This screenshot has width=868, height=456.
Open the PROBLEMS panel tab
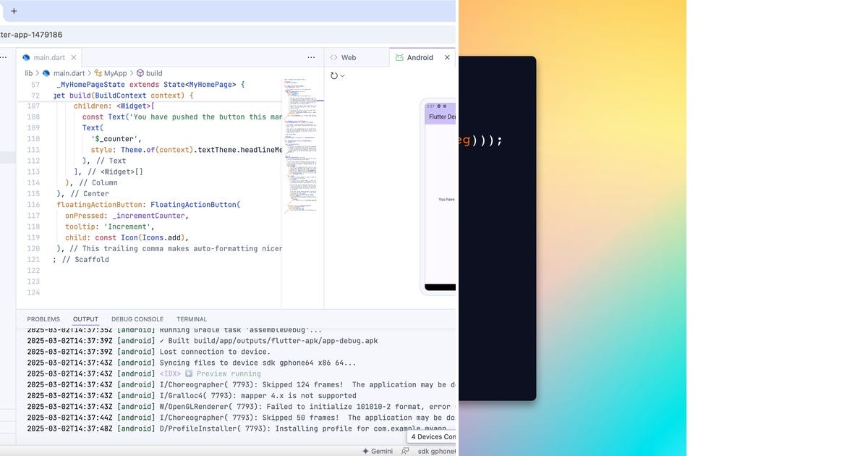[43, 319]
